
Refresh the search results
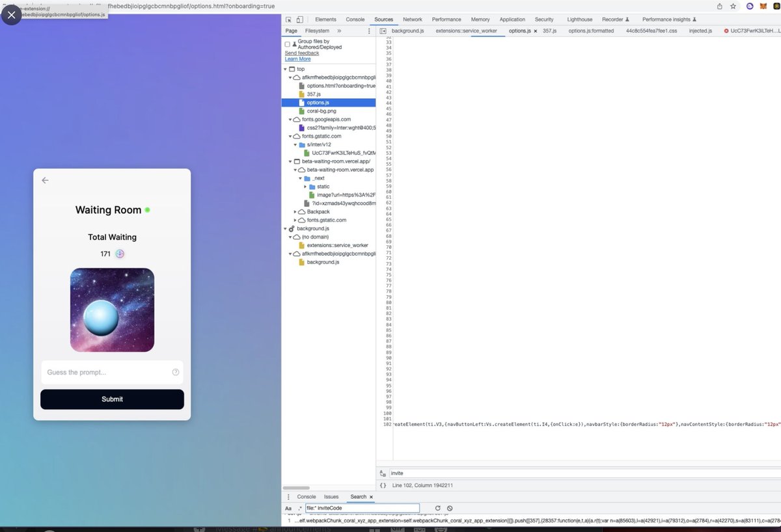[438, 508]
